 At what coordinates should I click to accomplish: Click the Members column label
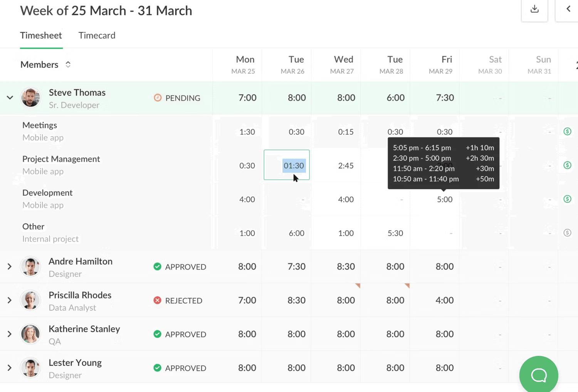(39, 64)
